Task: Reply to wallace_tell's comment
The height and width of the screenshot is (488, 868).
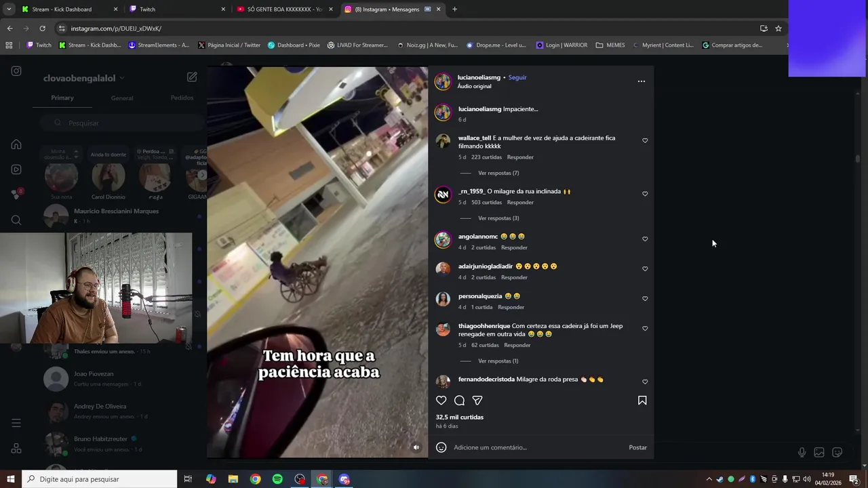Action: point(520,157)
